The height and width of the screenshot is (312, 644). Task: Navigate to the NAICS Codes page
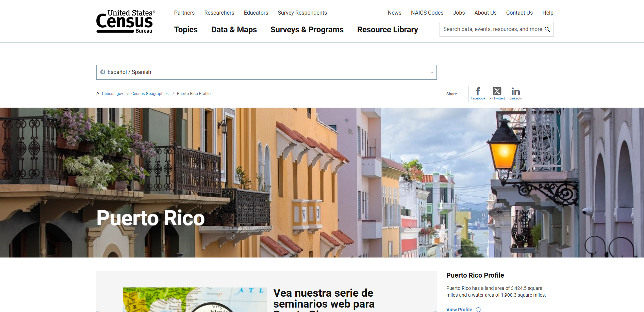tap(427, 13)
